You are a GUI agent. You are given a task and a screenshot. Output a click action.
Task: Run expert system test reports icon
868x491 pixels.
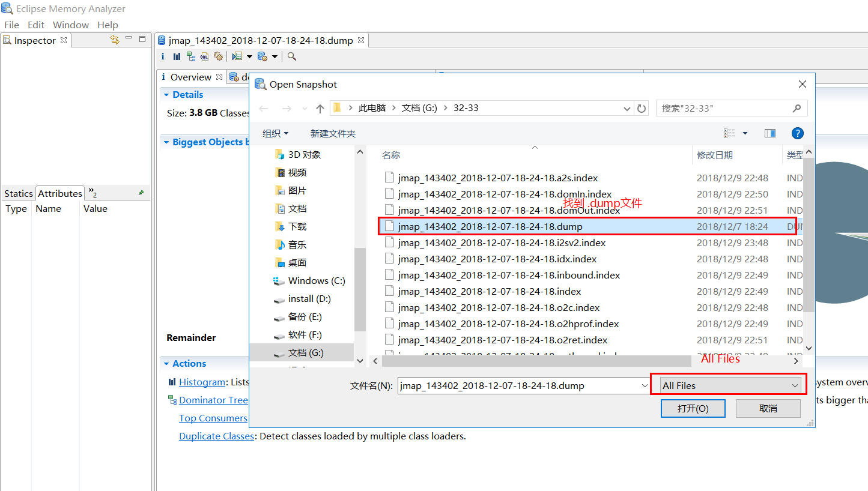click(237, 56)
